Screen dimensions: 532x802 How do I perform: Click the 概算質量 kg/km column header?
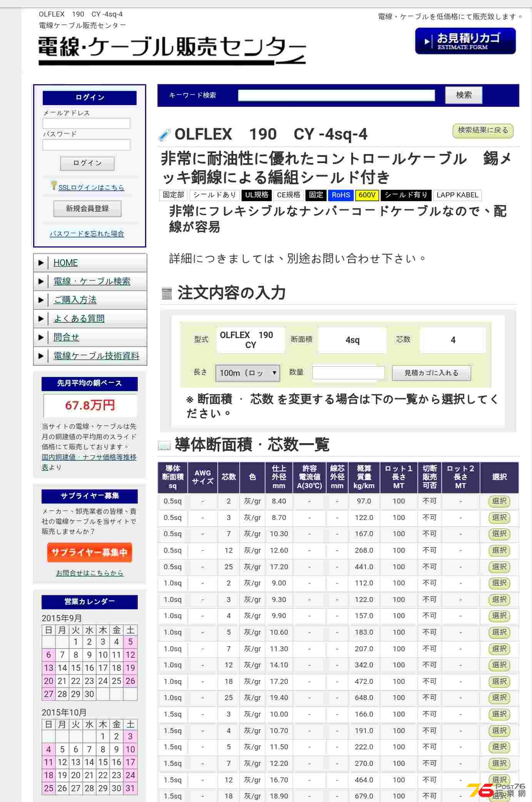364,477
